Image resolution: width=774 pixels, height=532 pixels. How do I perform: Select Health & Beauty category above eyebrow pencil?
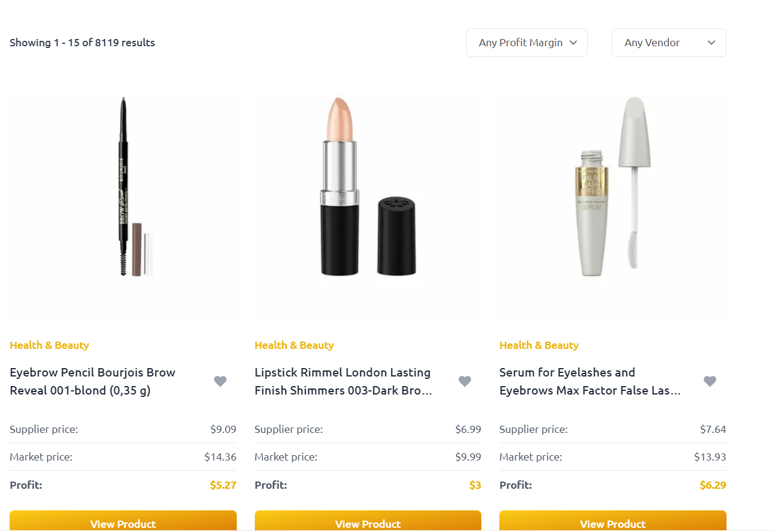tap(49, 345)
